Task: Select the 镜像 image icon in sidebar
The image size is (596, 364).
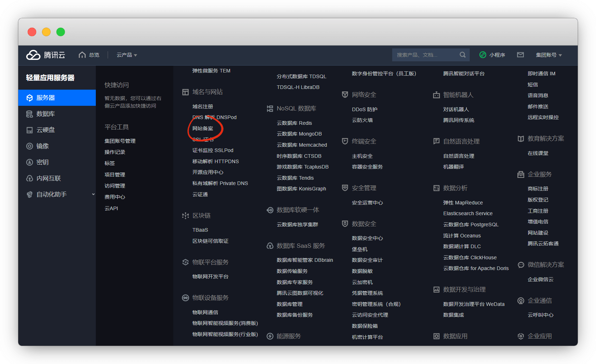Action: click(x=29, y=146)
